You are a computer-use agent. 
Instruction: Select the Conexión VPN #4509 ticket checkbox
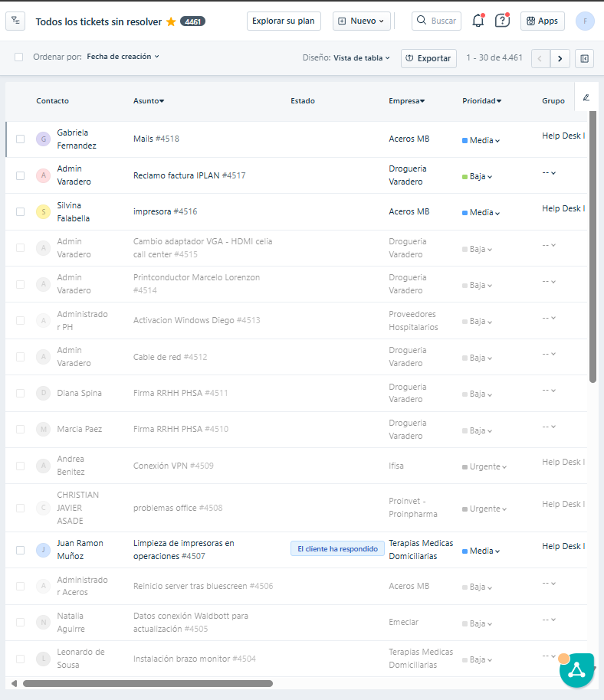coord(20,466)
